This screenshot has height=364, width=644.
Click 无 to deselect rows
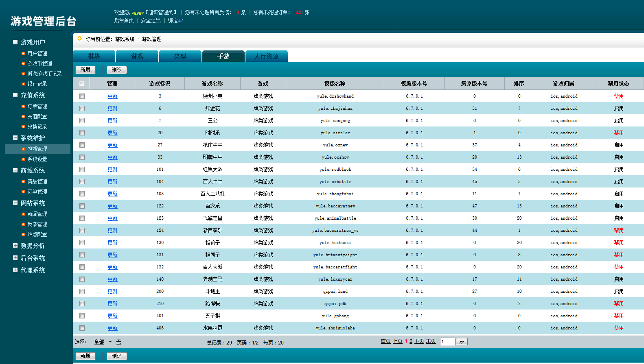pyautogui.click(x=118, y=342)
